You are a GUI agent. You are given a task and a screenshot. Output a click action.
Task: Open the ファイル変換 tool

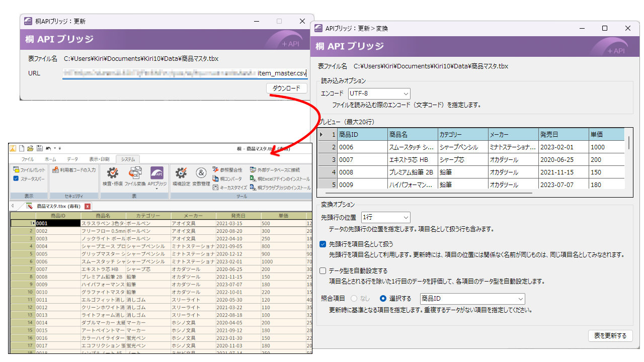[x=135, y=173]
